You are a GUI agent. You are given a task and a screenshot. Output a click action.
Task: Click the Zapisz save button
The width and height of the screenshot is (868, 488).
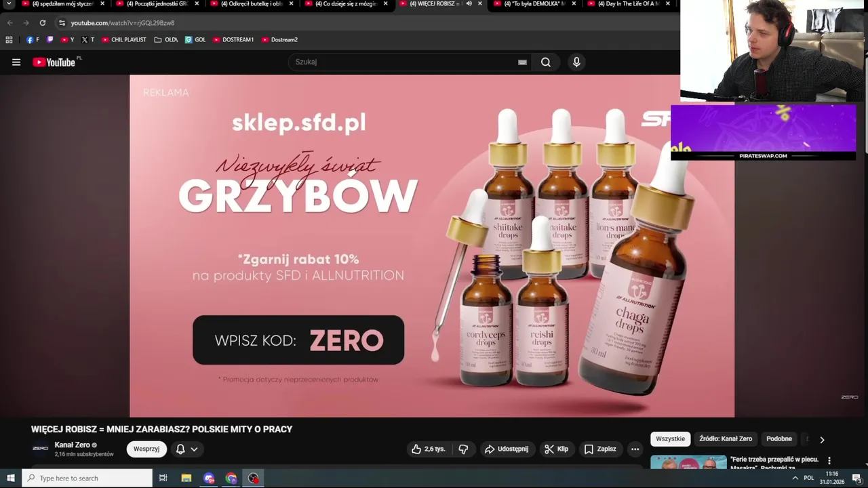coord(600,449)
